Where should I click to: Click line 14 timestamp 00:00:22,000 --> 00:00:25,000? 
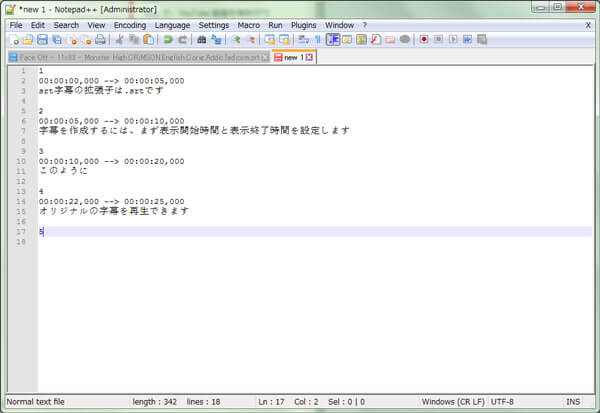[111, 201]
